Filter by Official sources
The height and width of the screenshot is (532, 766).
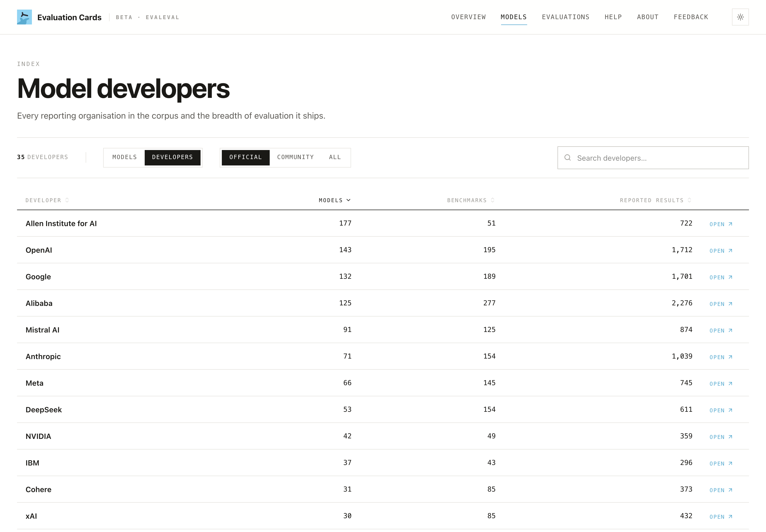tap(246, 157)
